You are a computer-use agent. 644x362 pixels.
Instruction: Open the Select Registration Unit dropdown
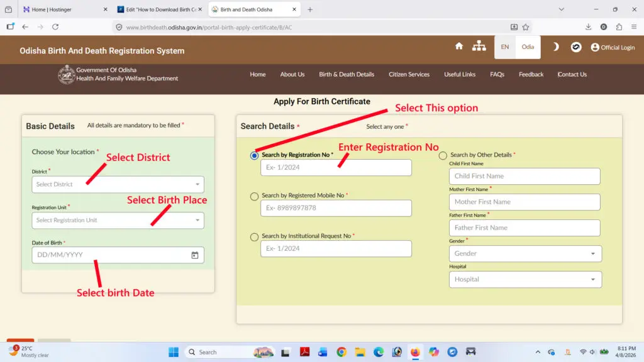pyautogui.click(x=118, y=221)
